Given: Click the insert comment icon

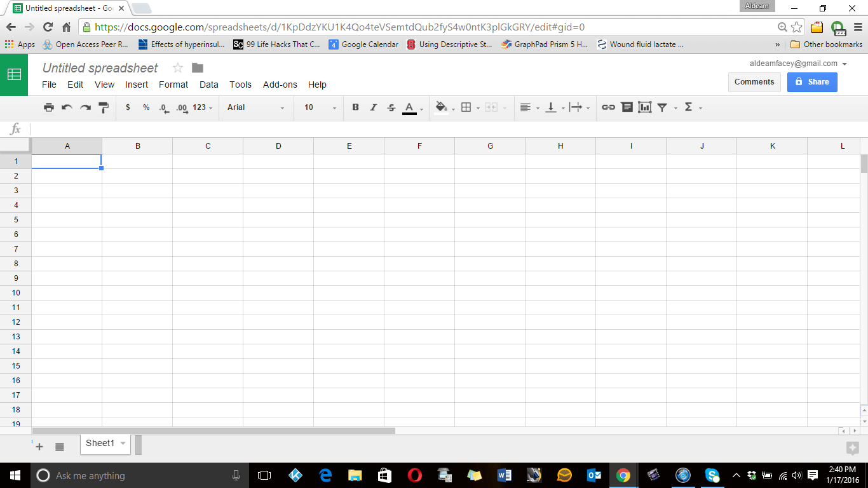Looking at the screenshot, I should tap(627, 107).
